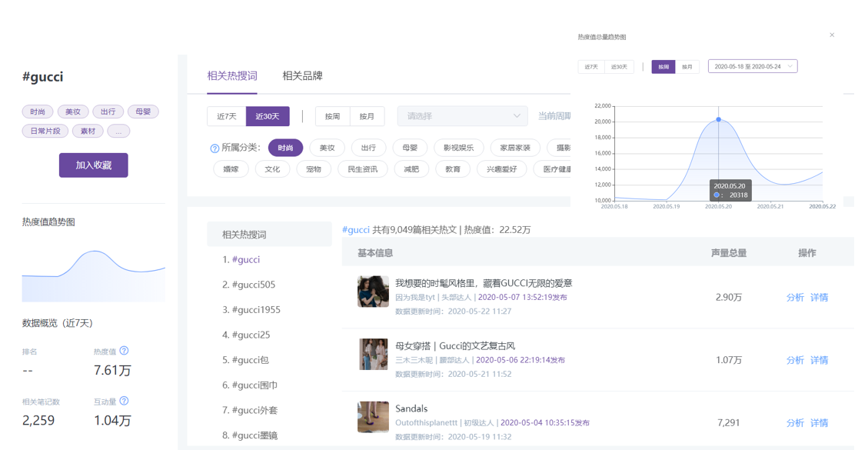Select the 按月 grouping button

[367, 116]
